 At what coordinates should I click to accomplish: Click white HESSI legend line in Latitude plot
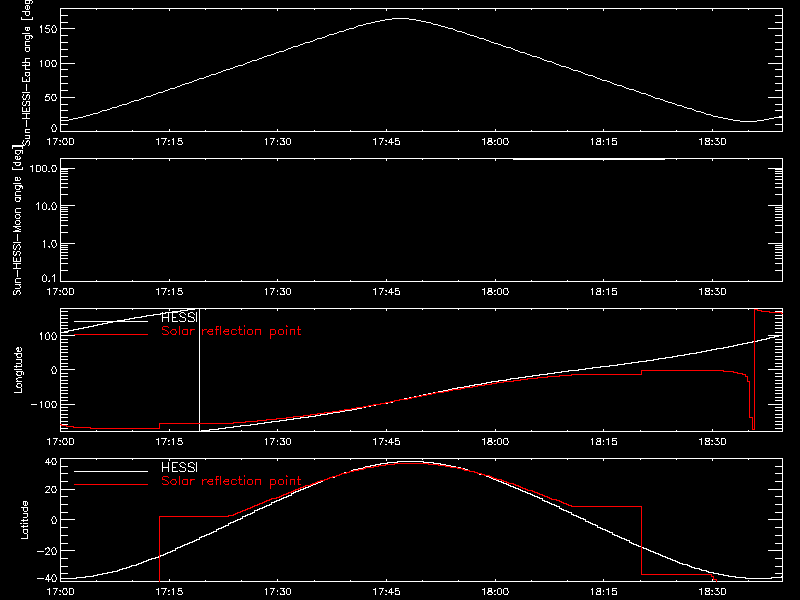pos(111,471)
